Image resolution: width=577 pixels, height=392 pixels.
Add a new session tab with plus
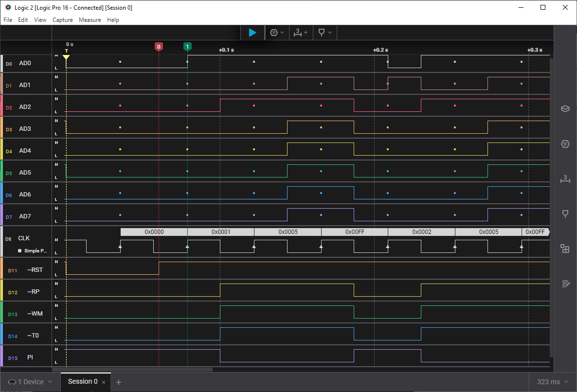[x=119, y=382]
